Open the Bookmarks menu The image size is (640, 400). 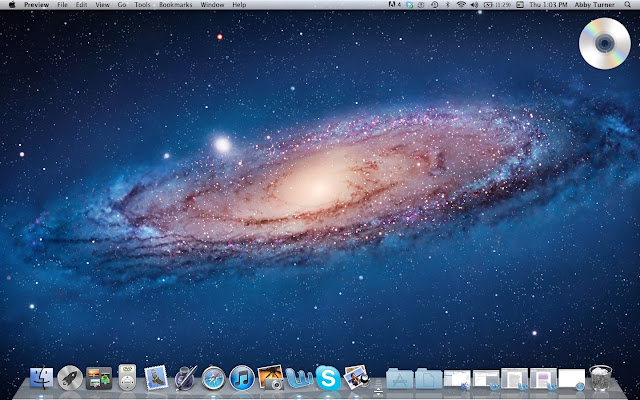176,5
